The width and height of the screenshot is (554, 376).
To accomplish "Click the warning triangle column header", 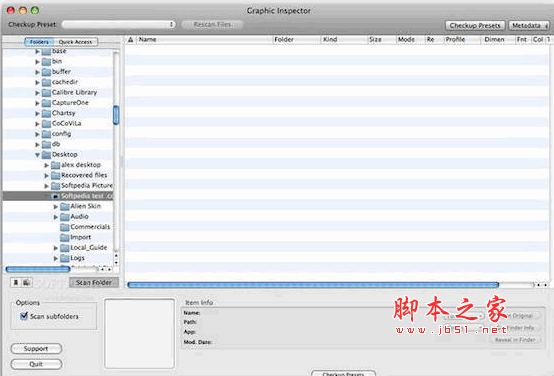I will [130, 40].
